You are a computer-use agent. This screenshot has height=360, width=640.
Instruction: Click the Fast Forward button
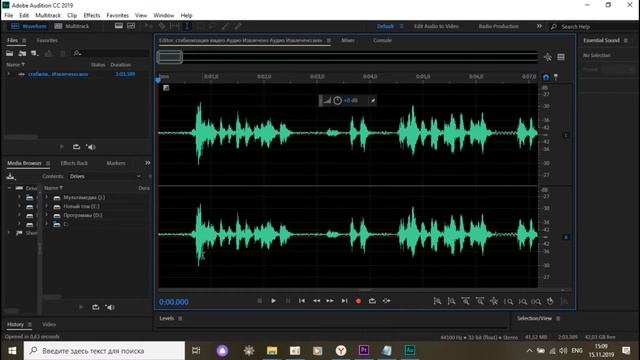(330, 301)
